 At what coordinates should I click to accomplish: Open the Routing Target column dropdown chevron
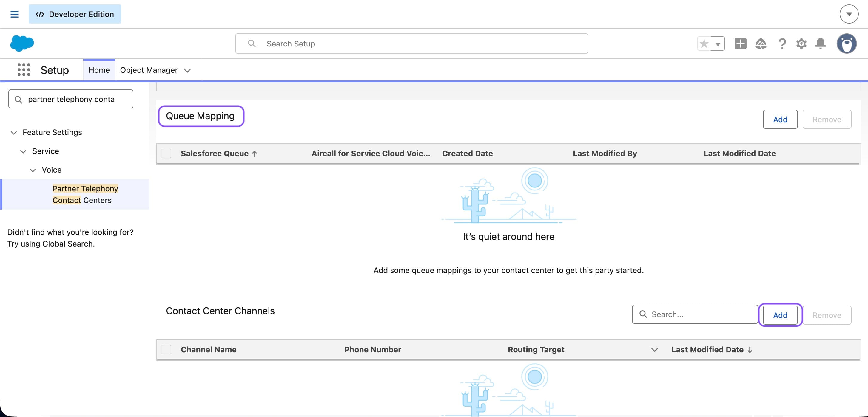pyautogui.click(x=654, y=350)
